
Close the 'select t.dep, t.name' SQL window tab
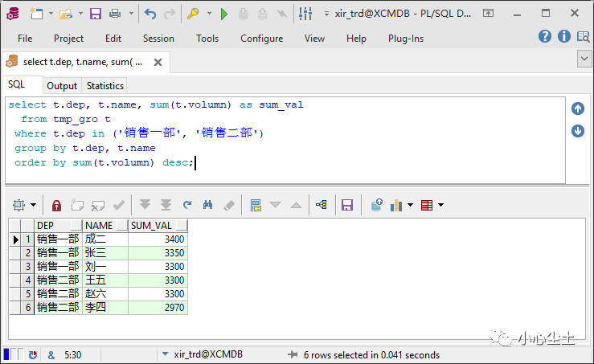point(158,62)
